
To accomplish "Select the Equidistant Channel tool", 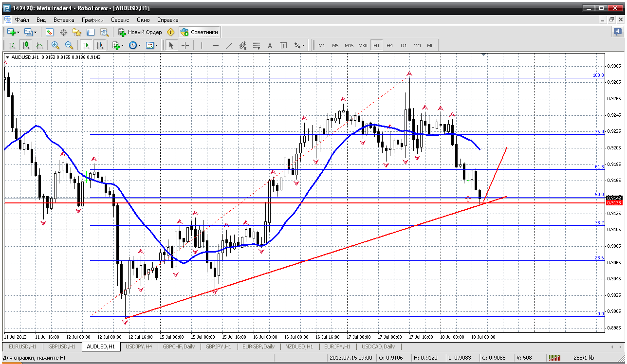I will coord(243,45).
